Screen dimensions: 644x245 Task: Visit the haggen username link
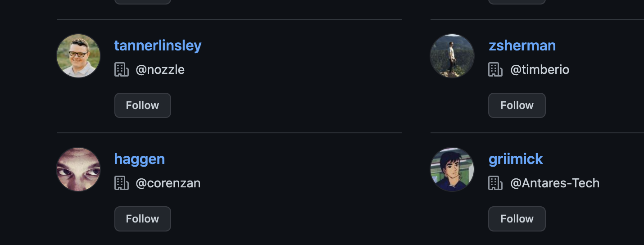[x=140, y=159]
